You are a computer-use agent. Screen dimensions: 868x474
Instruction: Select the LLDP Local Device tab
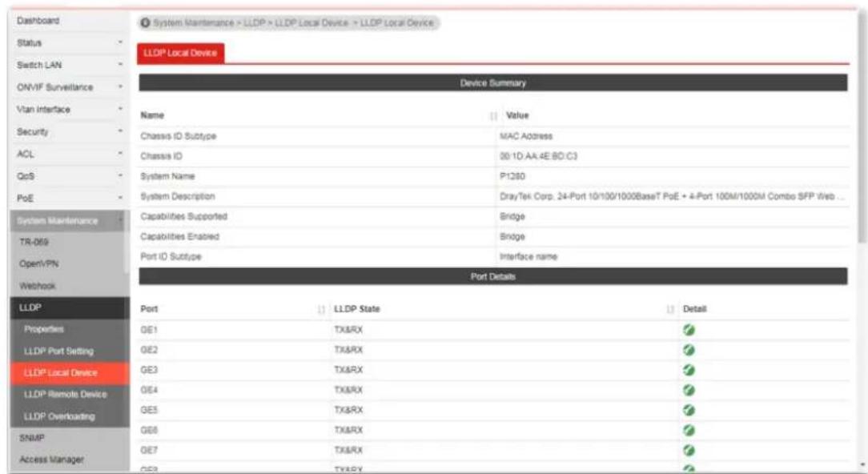coord(180,53)
